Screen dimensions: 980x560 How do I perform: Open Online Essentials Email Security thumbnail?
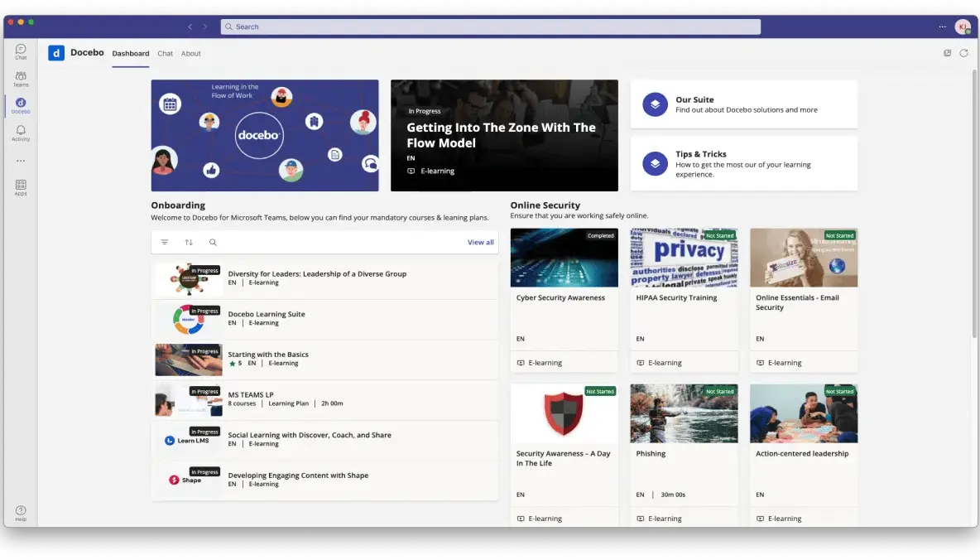point(804,258)
